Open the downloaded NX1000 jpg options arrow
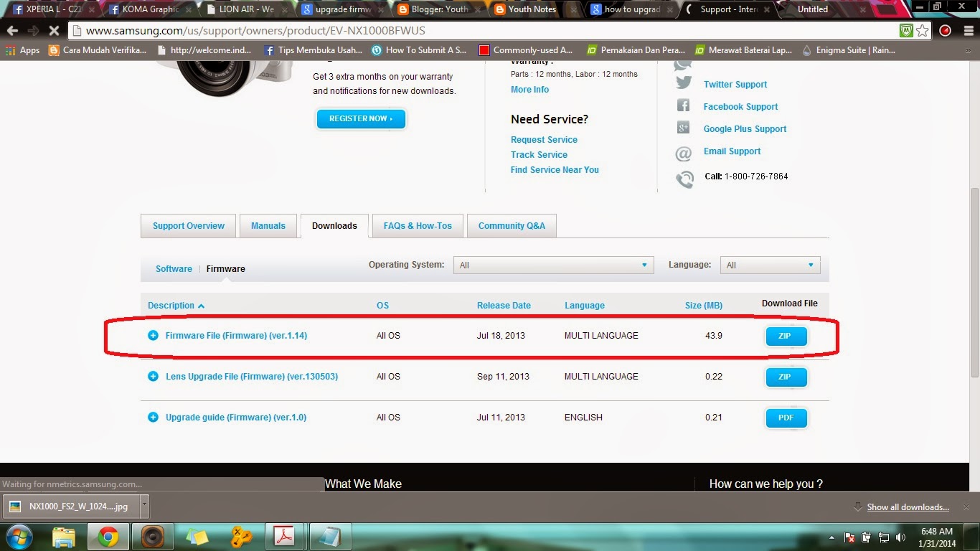980x551 pixels. click(x=144, y=505)
